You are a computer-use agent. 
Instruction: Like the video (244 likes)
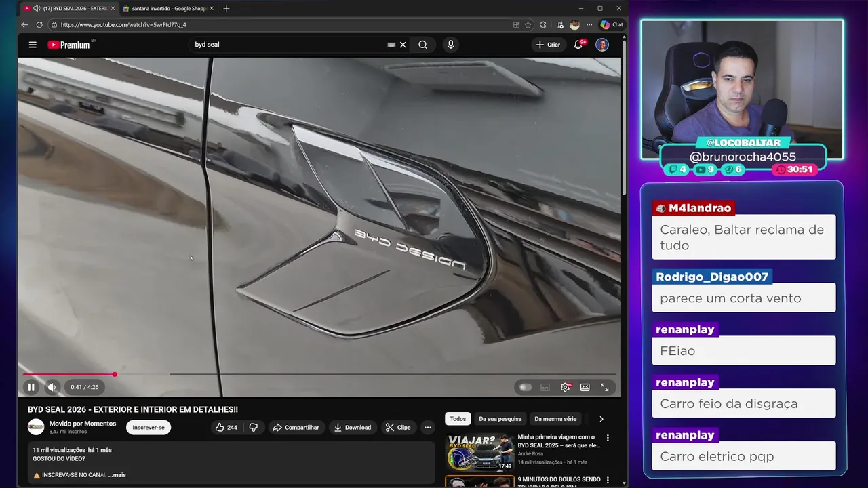(226, 427)
